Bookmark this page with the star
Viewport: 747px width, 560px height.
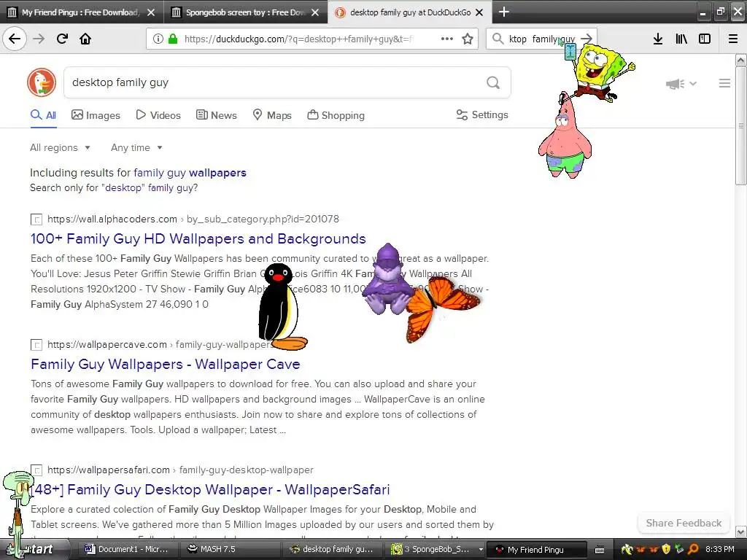468,39
